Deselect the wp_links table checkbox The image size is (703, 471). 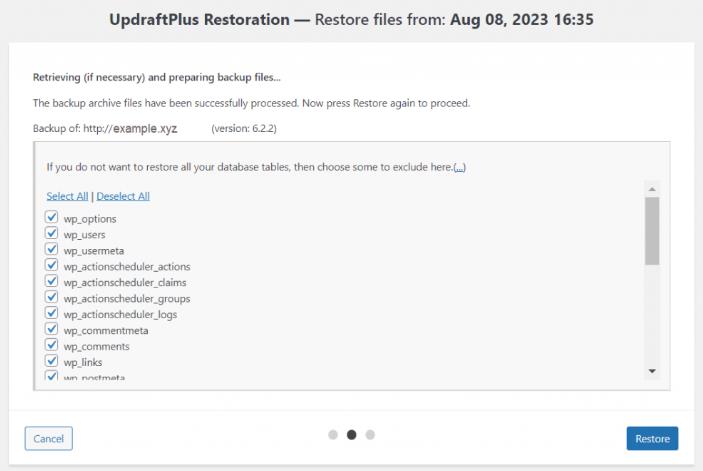51,362
